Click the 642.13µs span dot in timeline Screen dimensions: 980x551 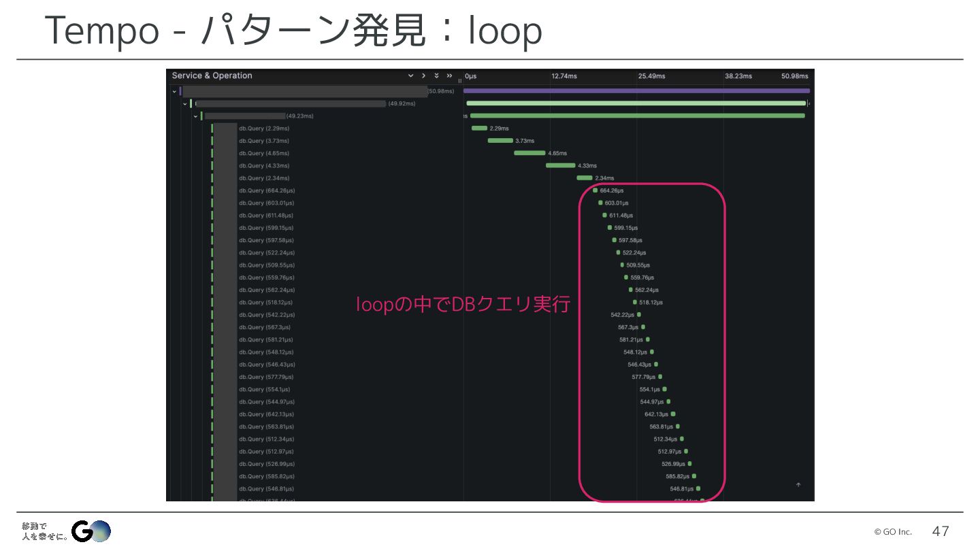tap(673, 414)
